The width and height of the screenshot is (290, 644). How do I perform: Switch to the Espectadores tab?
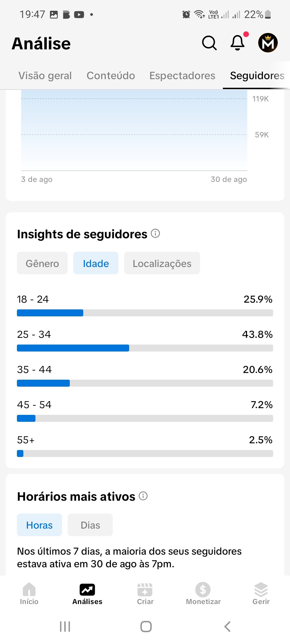[x=182, y=76]
